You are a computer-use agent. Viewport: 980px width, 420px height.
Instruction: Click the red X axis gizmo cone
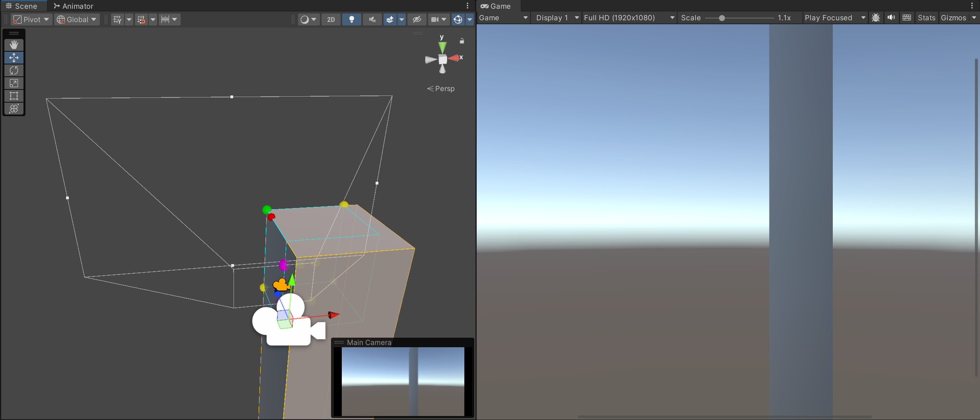point(454,58)
